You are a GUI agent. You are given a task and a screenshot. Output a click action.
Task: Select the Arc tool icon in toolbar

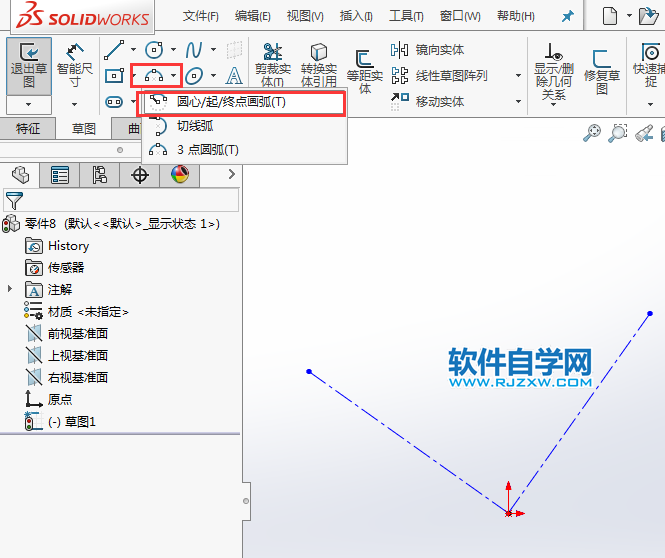(154, 76)
